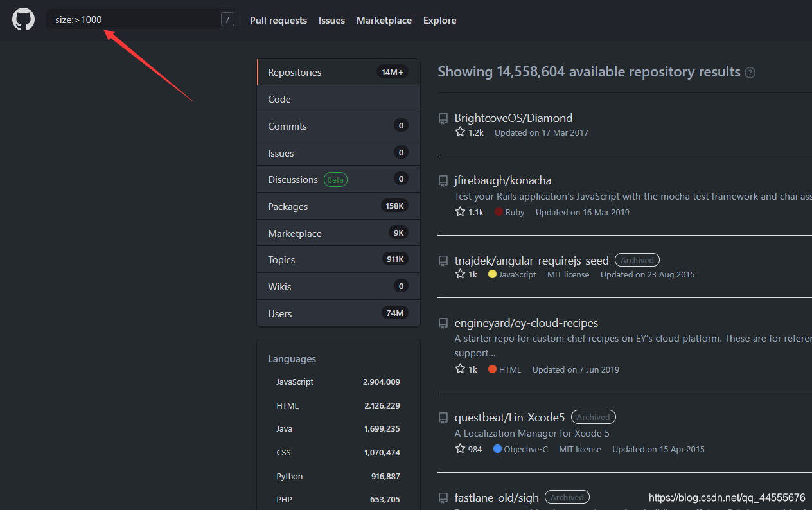Image resolution: width=812 pixels, height=510 pixels.
Task: Click the search field containing size:>1000
Action: click(x=142, y=19)
